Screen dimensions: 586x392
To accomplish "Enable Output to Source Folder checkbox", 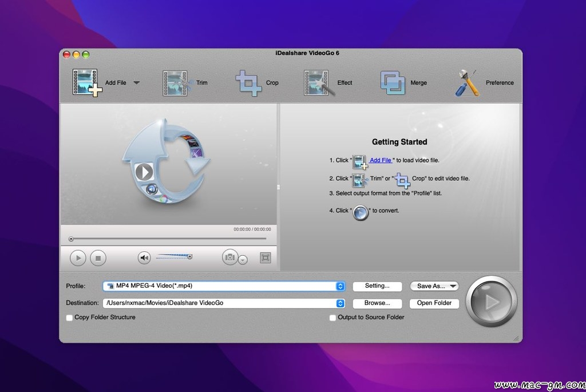I will pos(332,318).
